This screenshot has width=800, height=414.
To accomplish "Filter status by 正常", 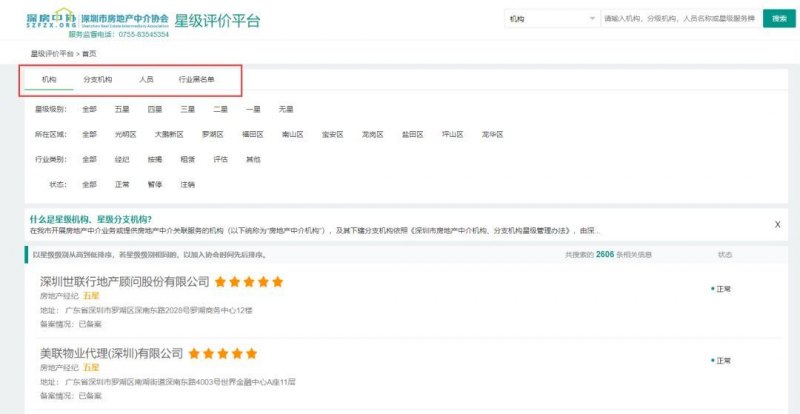I will point(122,184).
